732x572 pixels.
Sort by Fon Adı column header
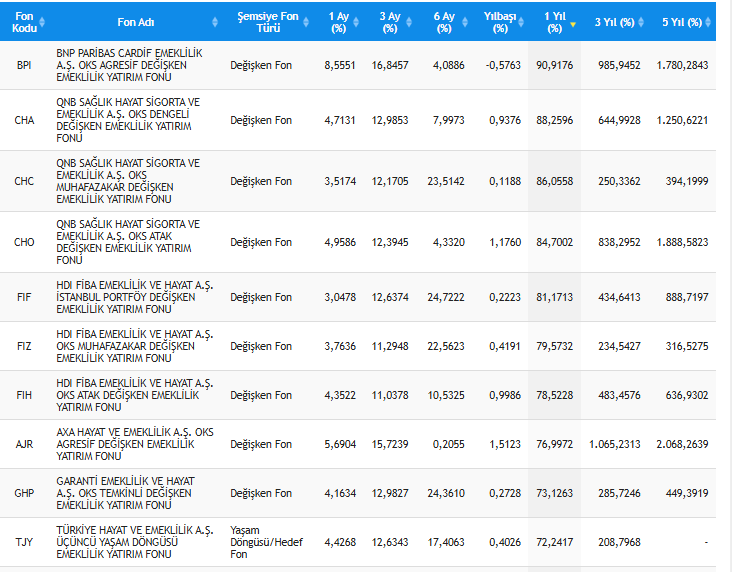[x=138, y=22]
